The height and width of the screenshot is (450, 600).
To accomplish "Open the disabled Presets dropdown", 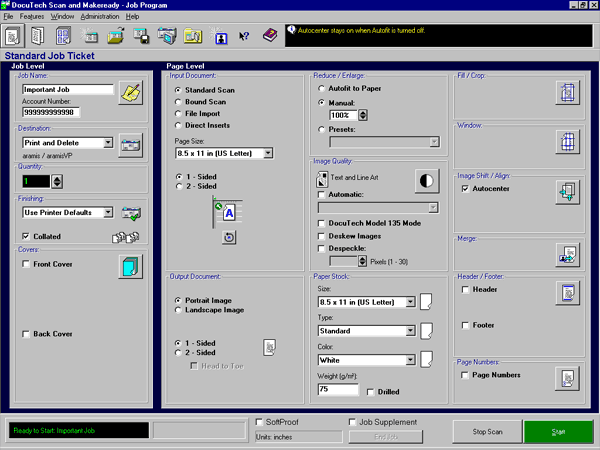I will (x=434, y=142).
